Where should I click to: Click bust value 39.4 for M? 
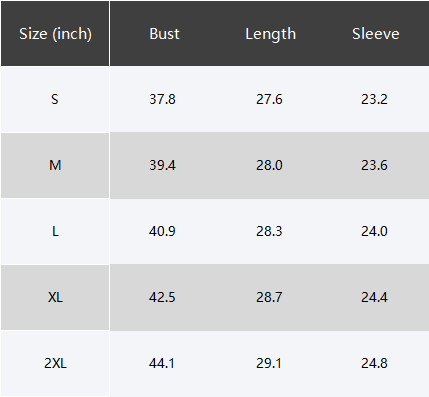(x=162, y=165)
